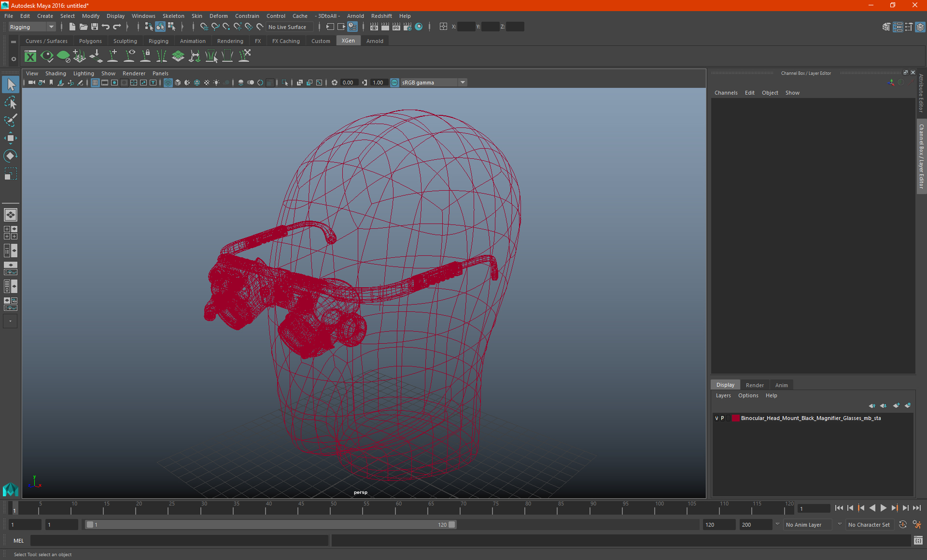Viewport: 927px width, 560px height.
Task: Click the Save Scene disk icon
Action: 95,27
